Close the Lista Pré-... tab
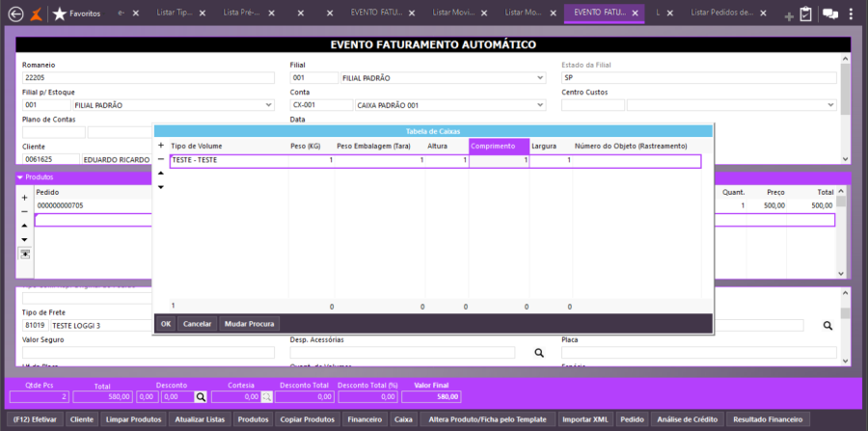Image resolution: width=868 pixels, height=431 pixels. pyautogui.click(x=272, y=13)
